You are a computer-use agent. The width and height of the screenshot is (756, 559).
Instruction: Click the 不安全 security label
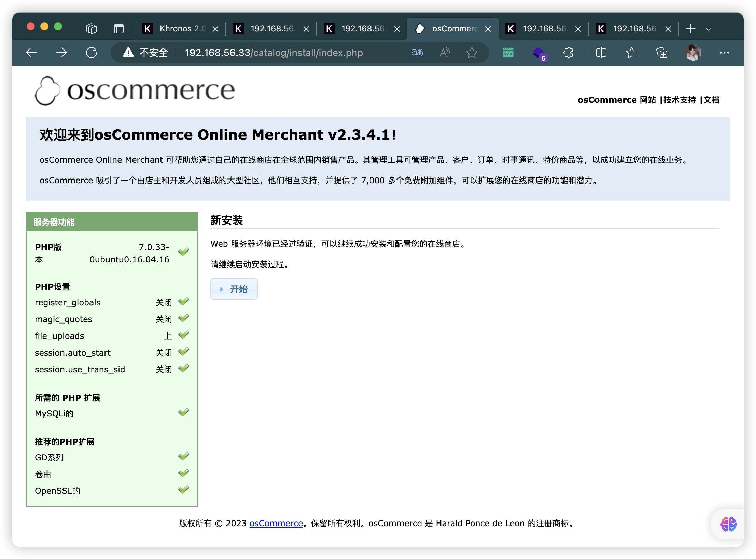pos(154,53)
